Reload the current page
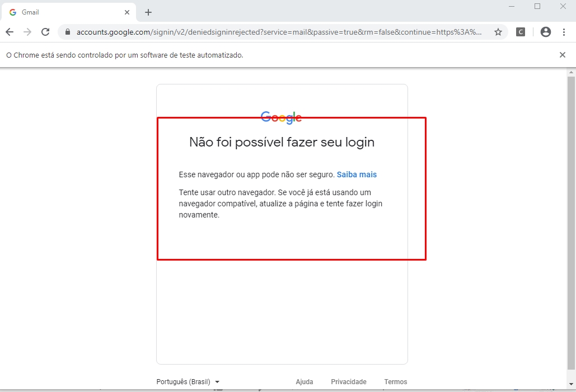This screenshot has width=576, height=392. click(45, 32)
